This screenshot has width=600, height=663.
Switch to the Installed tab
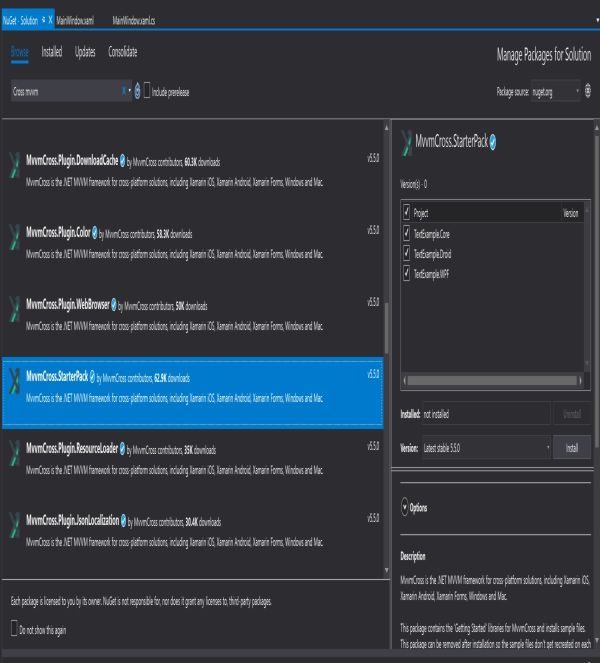(x=52, y=52)
